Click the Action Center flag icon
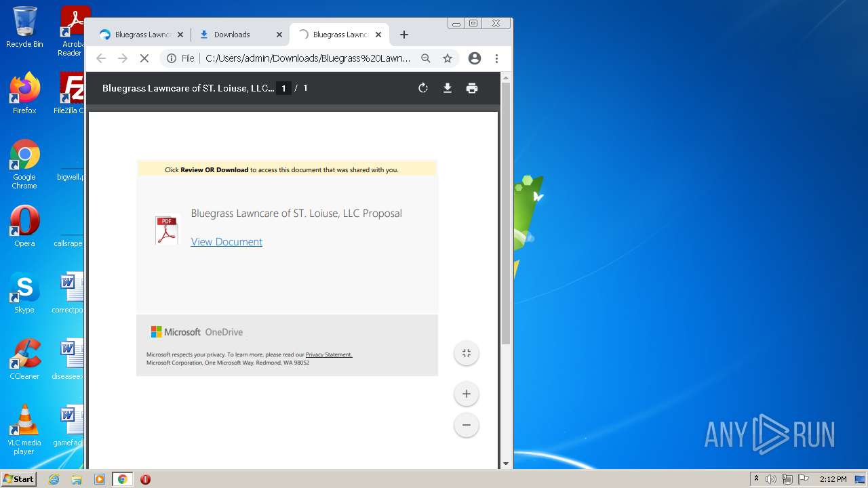Viewport: 868px width, 488px height. tap(804, 479)
